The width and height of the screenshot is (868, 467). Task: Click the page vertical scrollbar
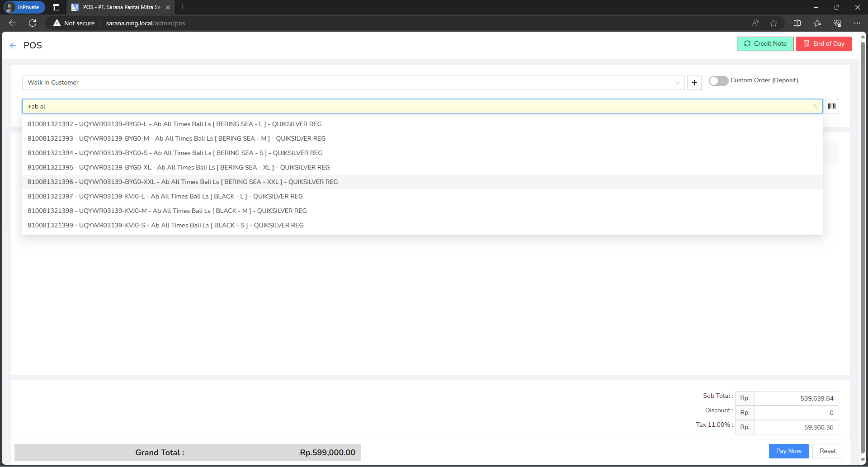[x=863, y=249]
